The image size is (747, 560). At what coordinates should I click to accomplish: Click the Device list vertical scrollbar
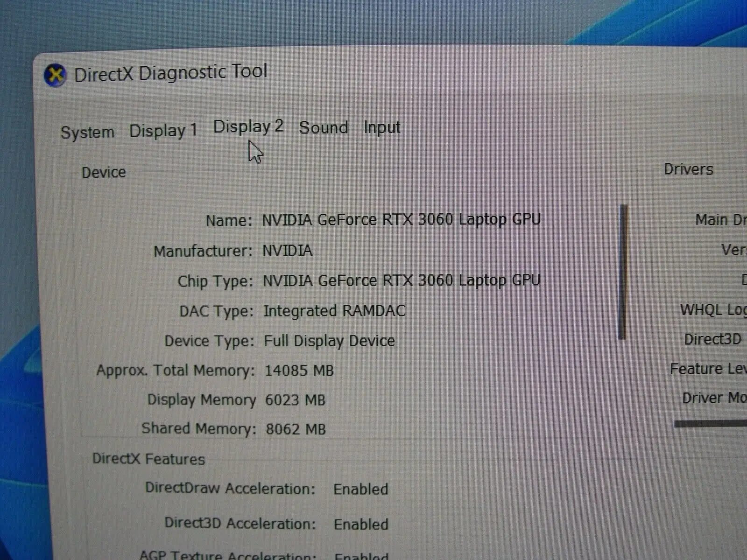point(623,272)
